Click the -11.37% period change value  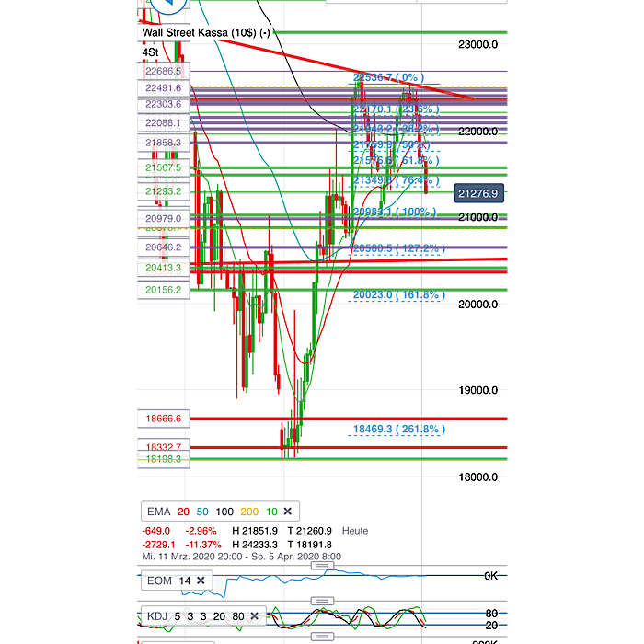pos(203,545)
